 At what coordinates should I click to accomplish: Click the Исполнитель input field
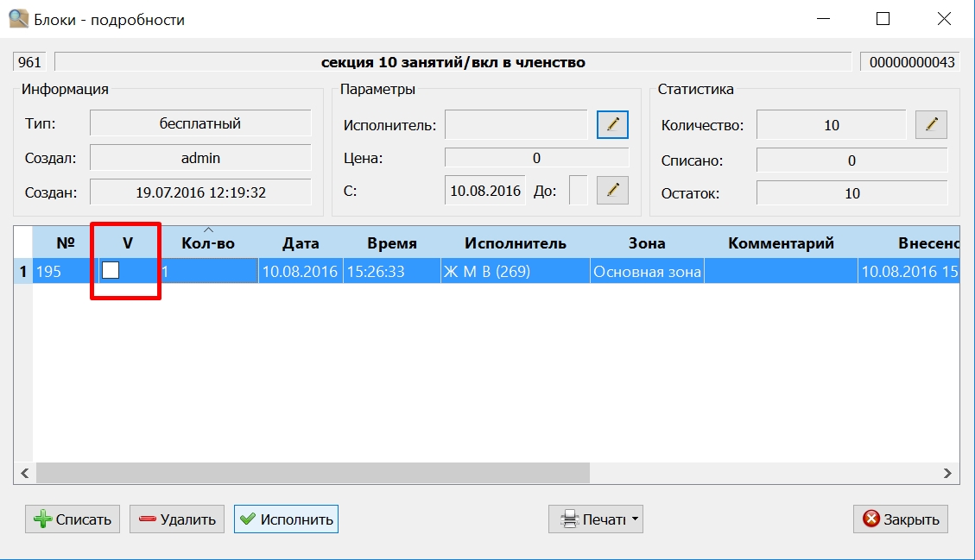tap(516, 125)
